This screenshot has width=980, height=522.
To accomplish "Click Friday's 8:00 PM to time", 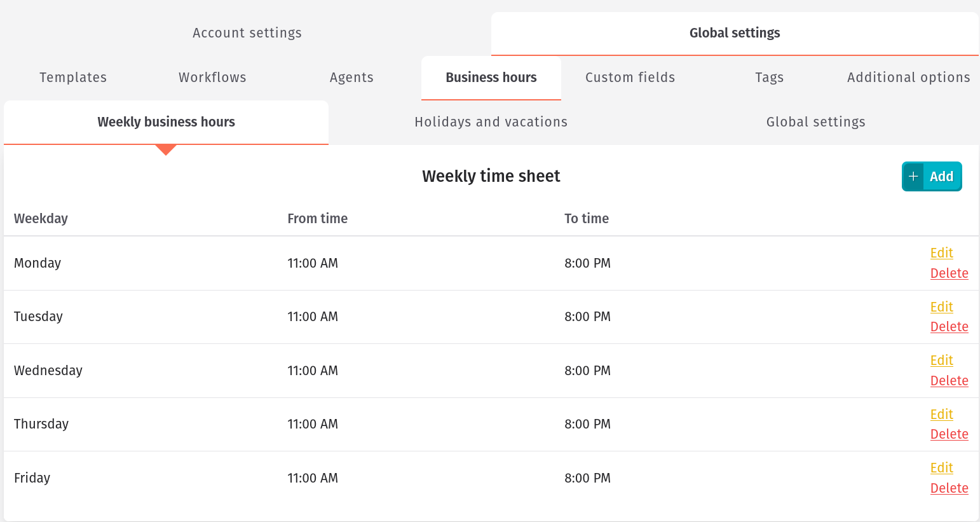I will coord(587,478).
